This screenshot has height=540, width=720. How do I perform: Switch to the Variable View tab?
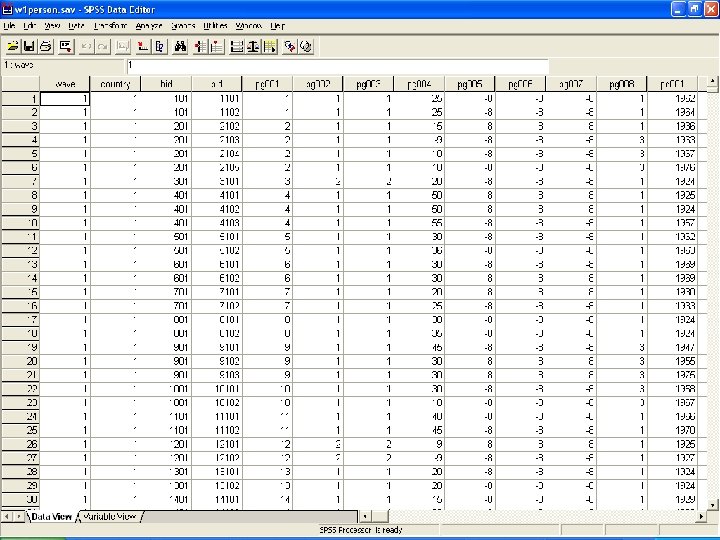110,517
